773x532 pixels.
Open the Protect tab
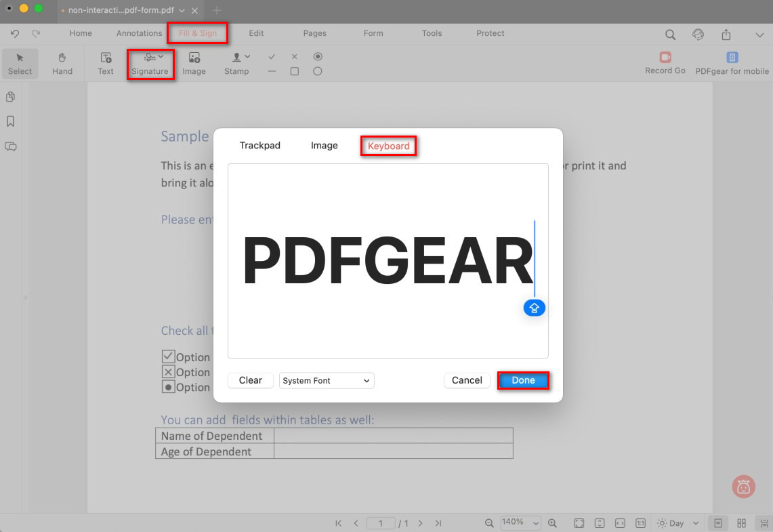pos(490,33)
